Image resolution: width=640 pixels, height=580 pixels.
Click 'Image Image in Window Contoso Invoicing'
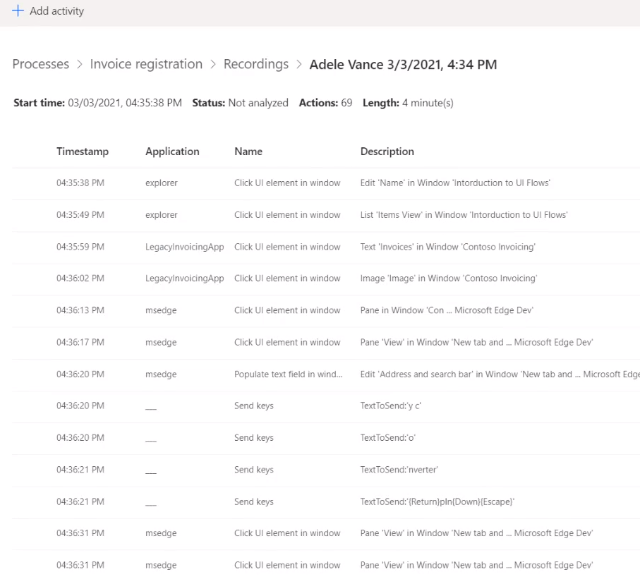tap(449, 278)
